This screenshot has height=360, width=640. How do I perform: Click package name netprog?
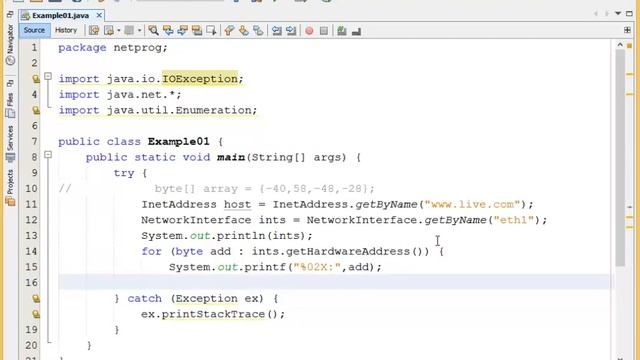coord(138,48)
